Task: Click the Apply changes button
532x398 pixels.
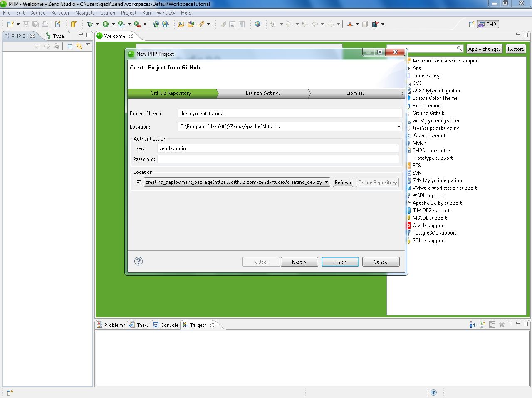Action: pos(484,49)
